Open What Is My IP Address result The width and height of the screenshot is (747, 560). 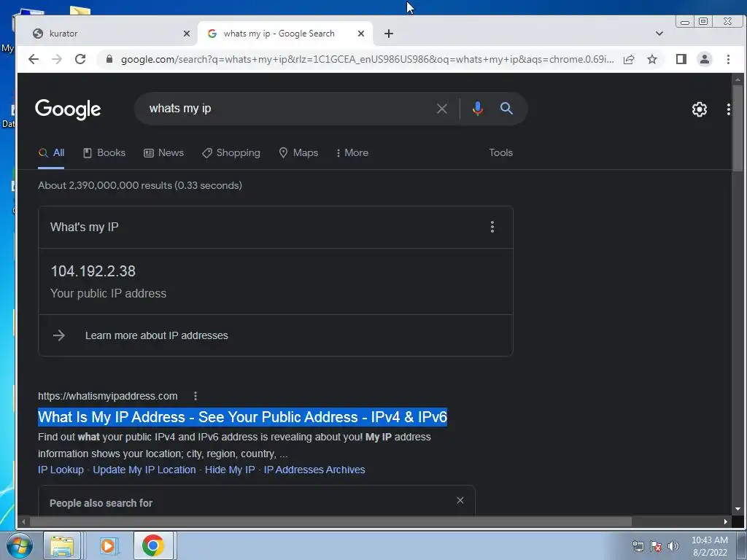(x=242, y=417)
